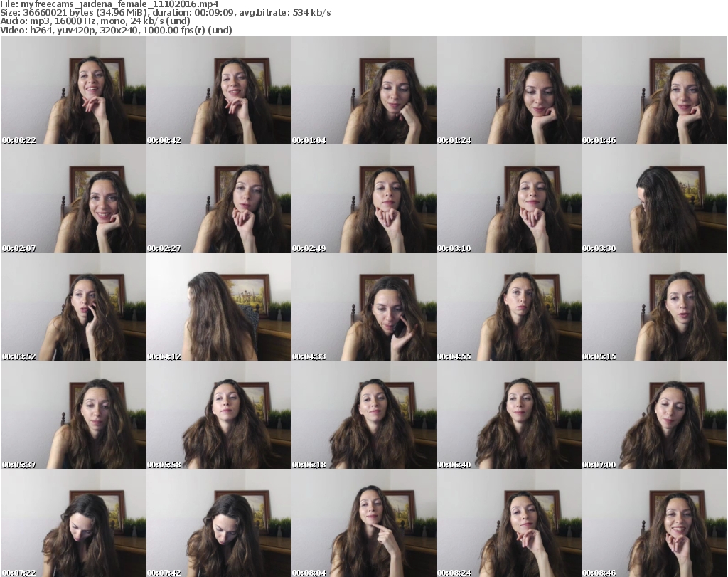Choose the thumbnail marked 00:05:37
Viewport: 728px width, 577px height.
point(74,415)
